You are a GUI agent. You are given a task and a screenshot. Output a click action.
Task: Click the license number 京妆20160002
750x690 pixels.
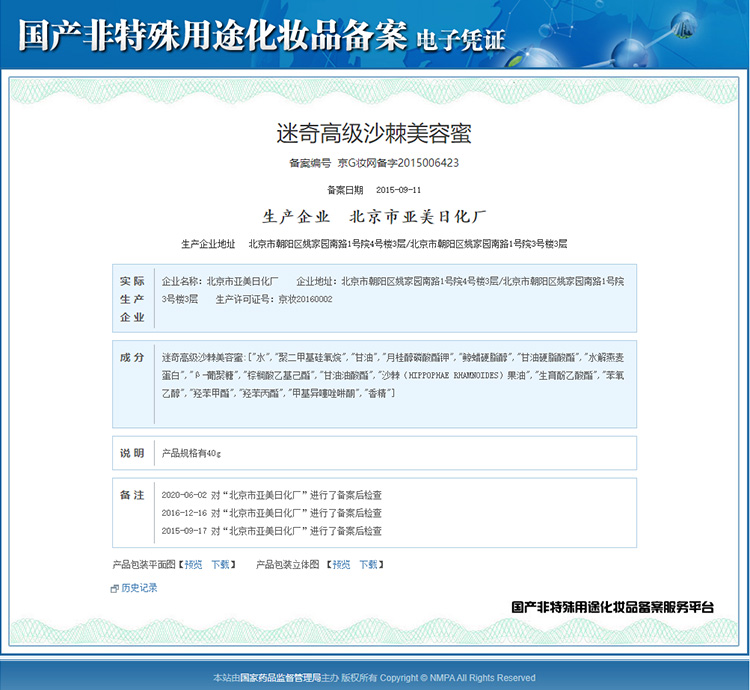point(305,299)
